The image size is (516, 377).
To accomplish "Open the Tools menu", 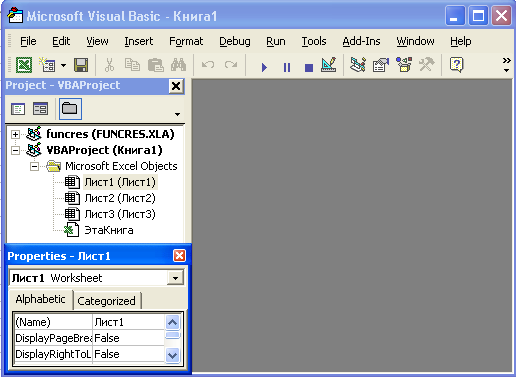I will [314, 41].
